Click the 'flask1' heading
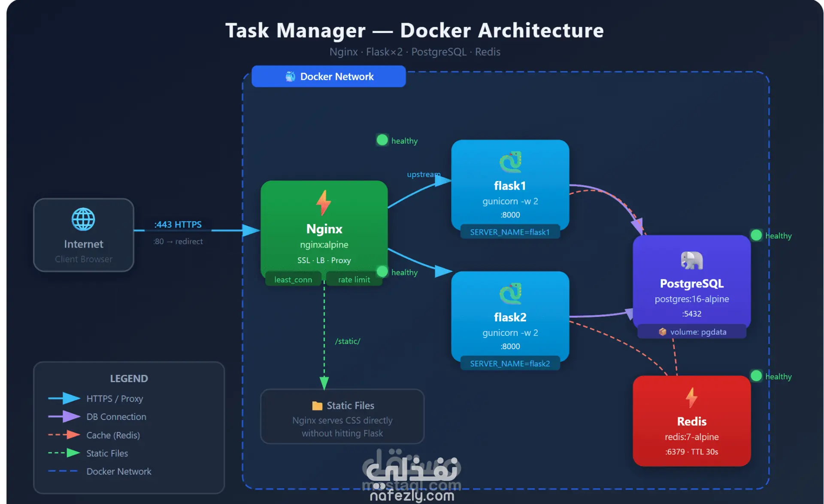This screenshot has width=824, height=504. (510, 186)
